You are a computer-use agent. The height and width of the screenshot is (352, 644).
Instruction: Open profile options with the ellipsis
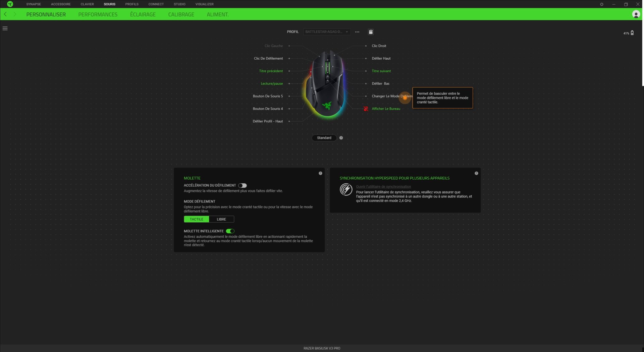coord(357,32)
